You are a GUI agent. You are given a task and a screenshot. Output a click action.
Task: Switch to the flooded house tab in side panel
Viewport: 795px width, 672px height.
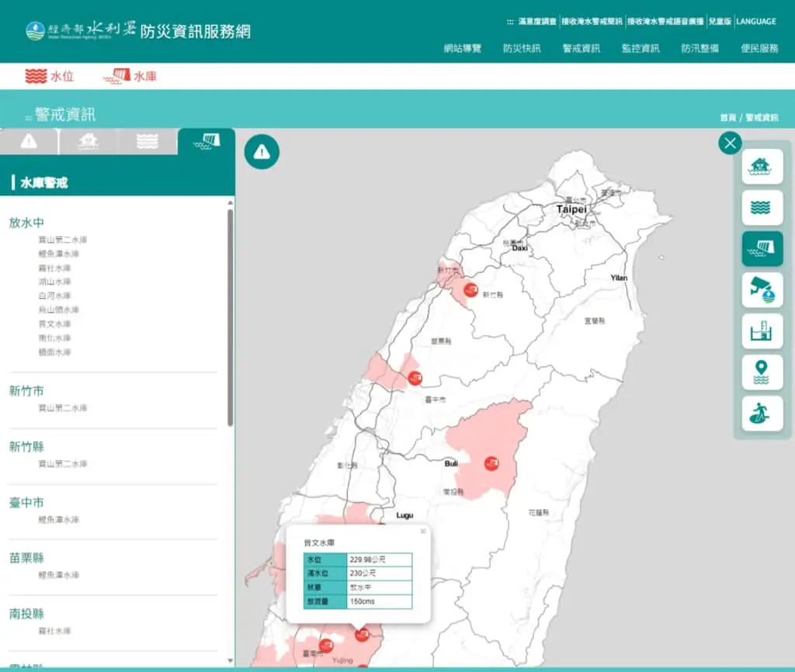pos(89,141)
